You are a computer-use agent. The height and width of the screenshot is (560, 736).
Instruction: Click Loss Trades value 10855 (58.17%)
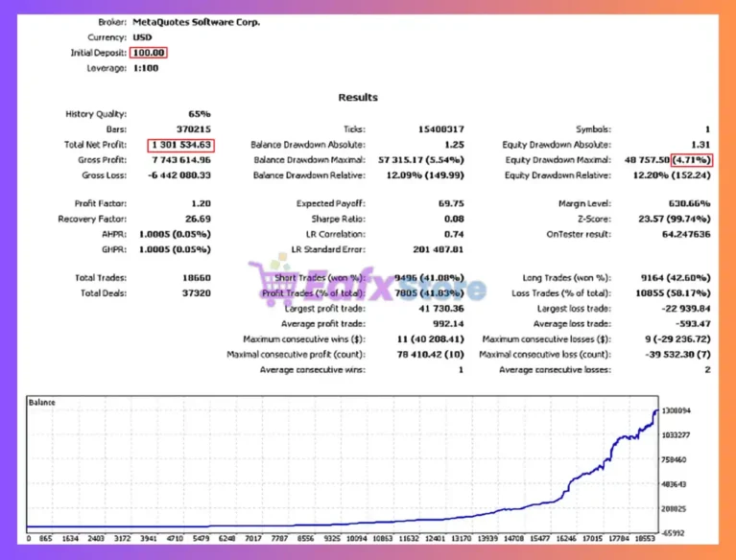pyautogui.click(x=673, y=293)
